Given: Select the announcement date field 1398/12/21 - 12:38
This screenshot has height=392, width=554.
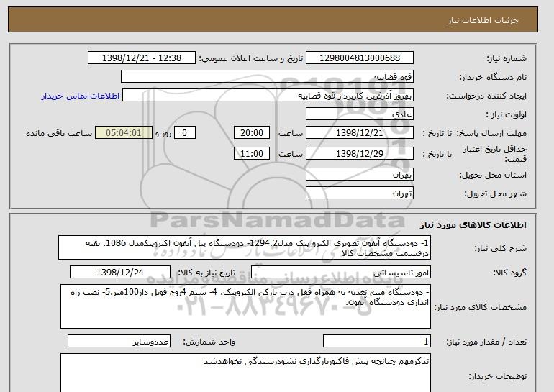Looking at the screenshot, I should click(x=141, y=58).
